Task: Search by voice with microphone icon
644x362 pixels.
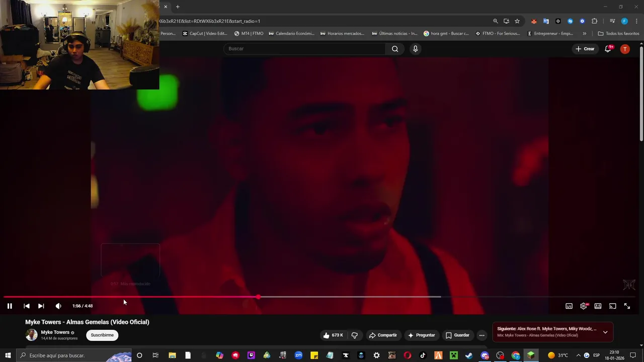Action: click(415, 49)
